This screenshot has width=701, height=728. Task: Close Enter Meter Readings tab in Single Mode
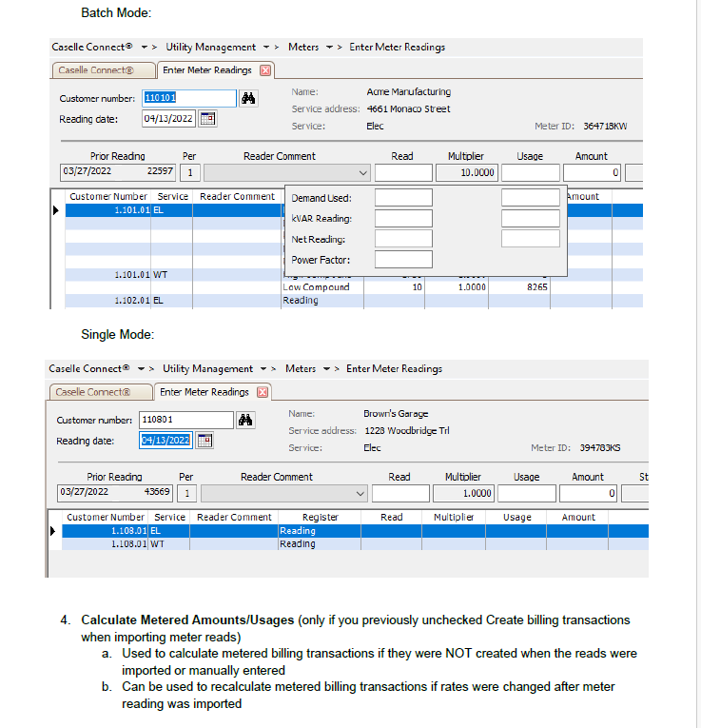coord(263,392)
